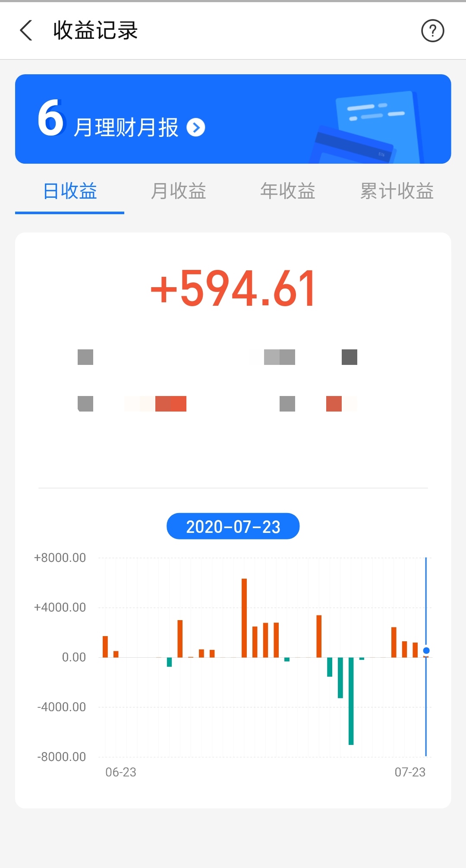The image size is (466, 868).
Task: Tap the 07-23 axis date label
Action: (x=410, y=772)
